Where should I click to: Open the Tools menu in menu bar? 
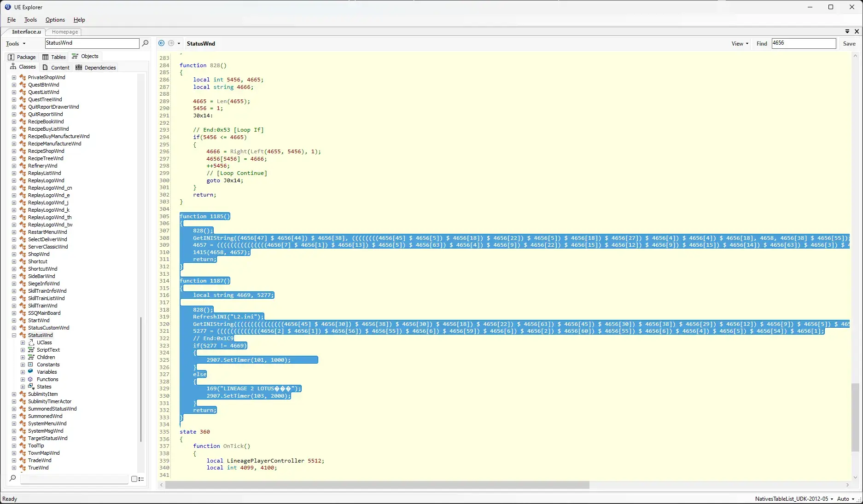pos(30,20)
